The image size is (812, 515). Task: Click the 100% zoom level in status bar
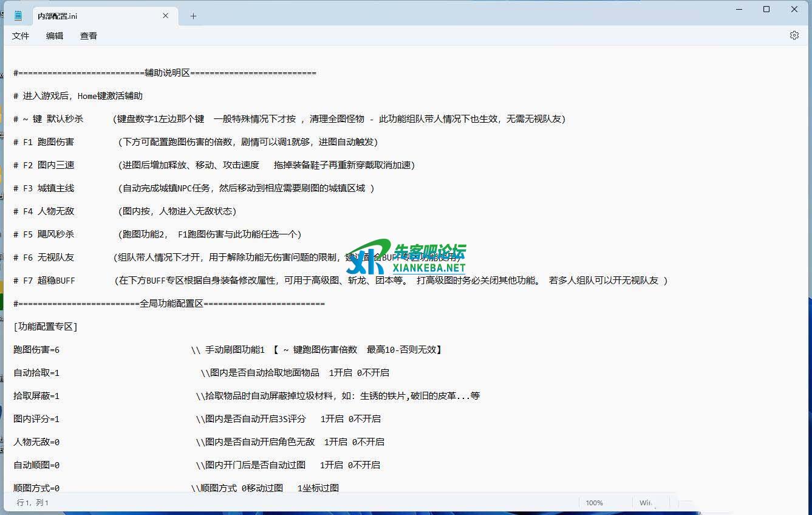click(x=594, y=503)
